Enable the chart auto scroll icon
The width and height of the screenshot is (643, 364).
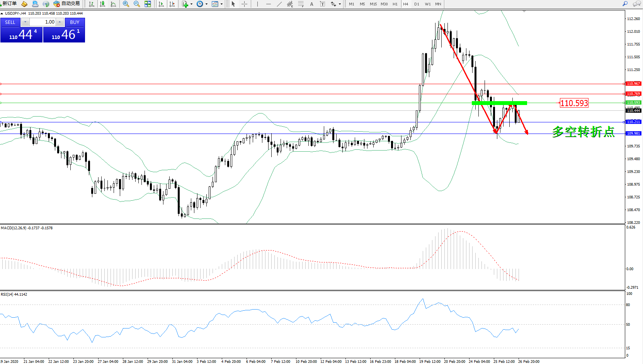pos(161,4)
